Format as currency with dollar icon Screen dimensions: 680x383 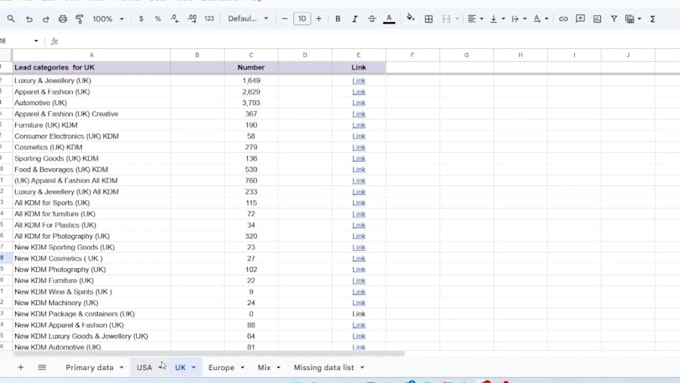(x=141, y=19)
